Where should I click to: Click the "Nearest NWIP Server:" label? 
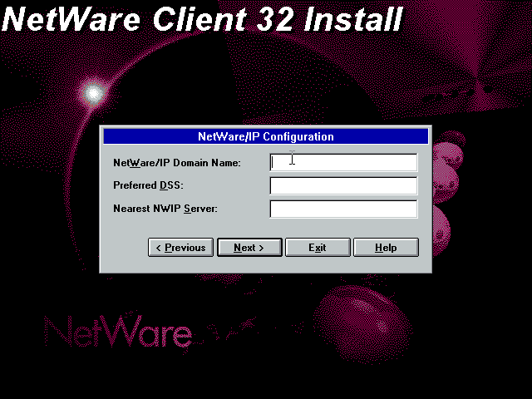tap(165, 209)
